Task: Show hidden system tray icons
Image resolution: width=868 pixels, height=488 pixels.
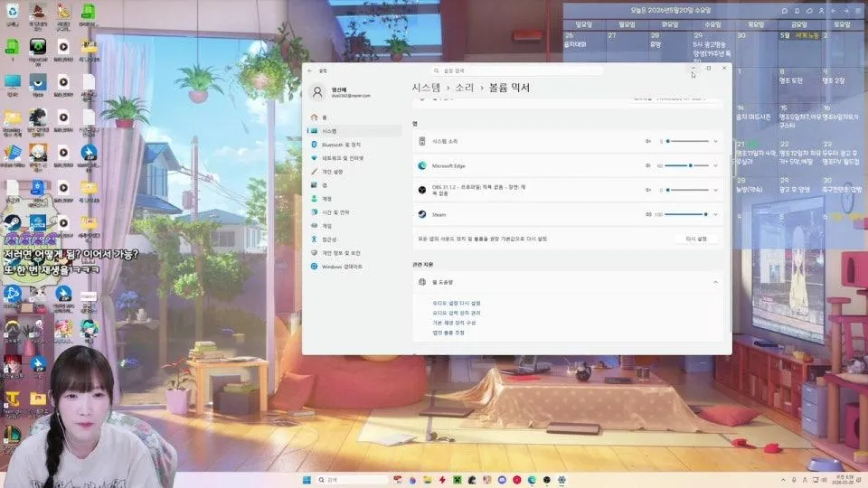Action: 783,480
